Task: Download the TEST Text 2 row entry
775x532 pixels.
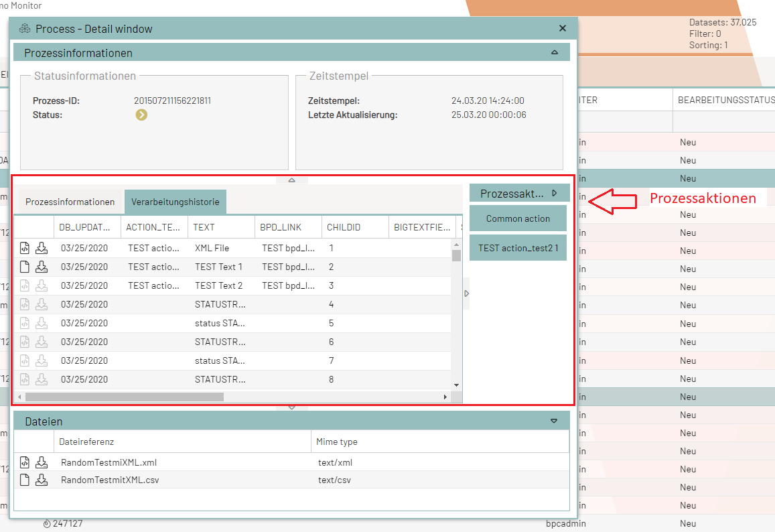Action: (42, 285)
